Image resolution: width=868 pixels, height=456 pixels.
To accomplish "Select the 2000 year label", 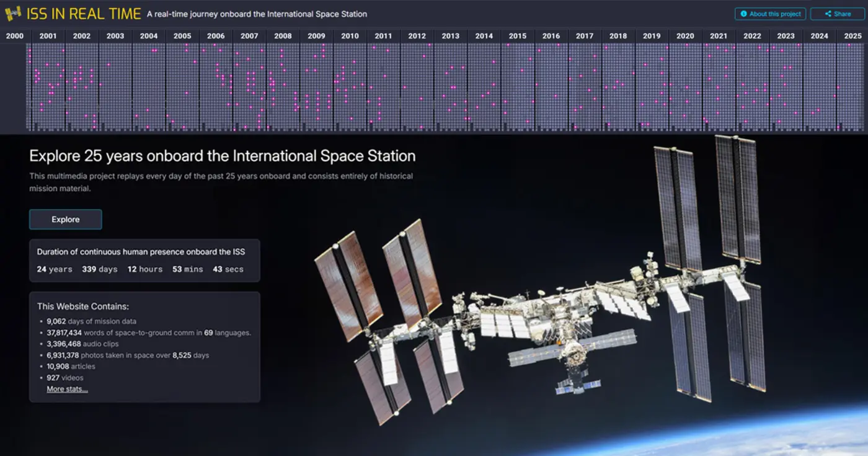I will (x=15, y=35).
